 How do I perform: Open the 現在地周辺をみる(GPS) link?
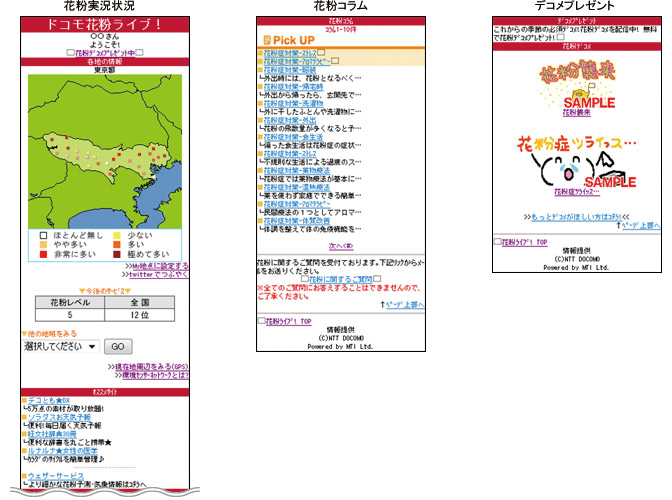(152, 367)
